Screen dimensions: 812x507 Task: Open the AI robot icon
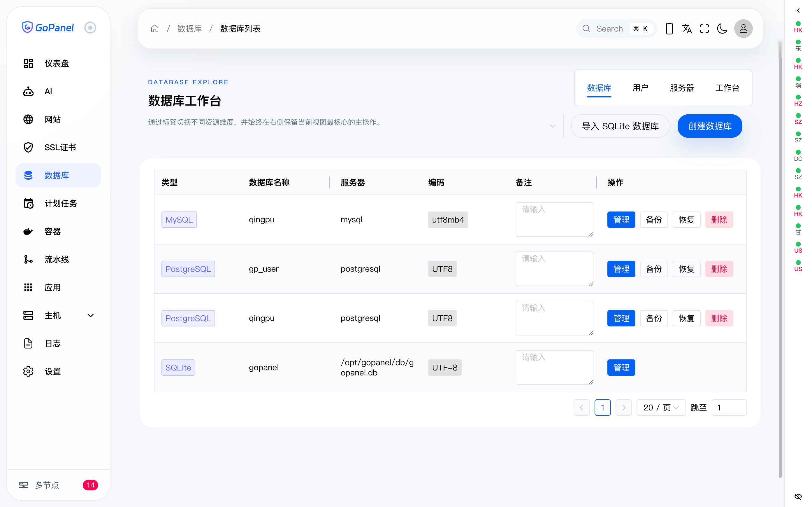point(28,91)
